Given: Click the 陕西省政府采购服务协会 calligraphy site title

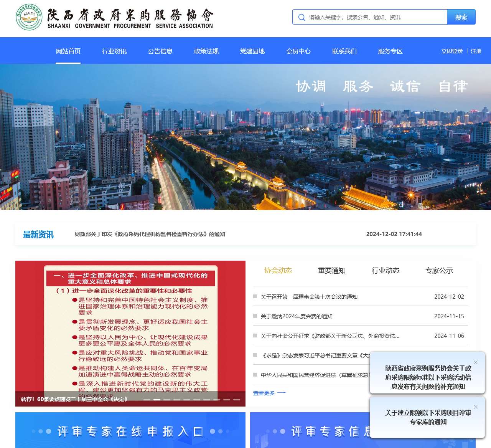Looking at the screenshot, I should coord(130,15).
